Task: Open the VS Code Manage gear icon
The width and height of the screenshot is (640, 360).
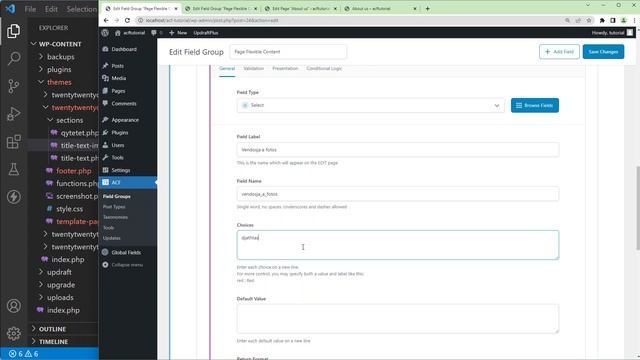Action: click(13, 333)
